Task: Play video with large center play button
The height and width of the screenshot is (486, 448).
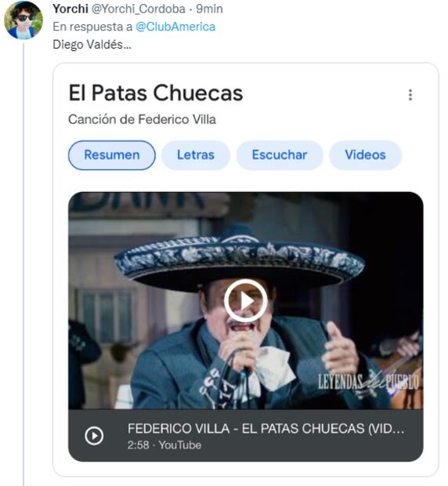Action: click(246, 300)
